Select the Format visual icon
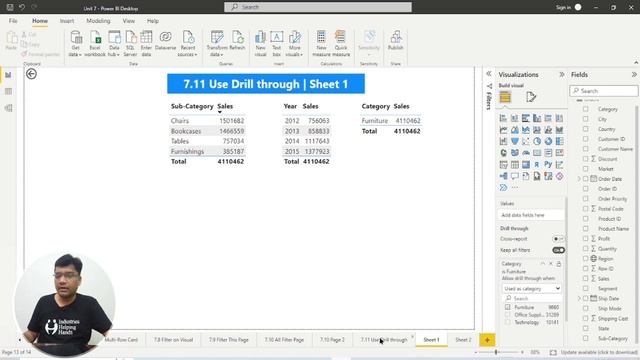Image resolution: width=640 pixels, height=360 pixels. point(531,97)
